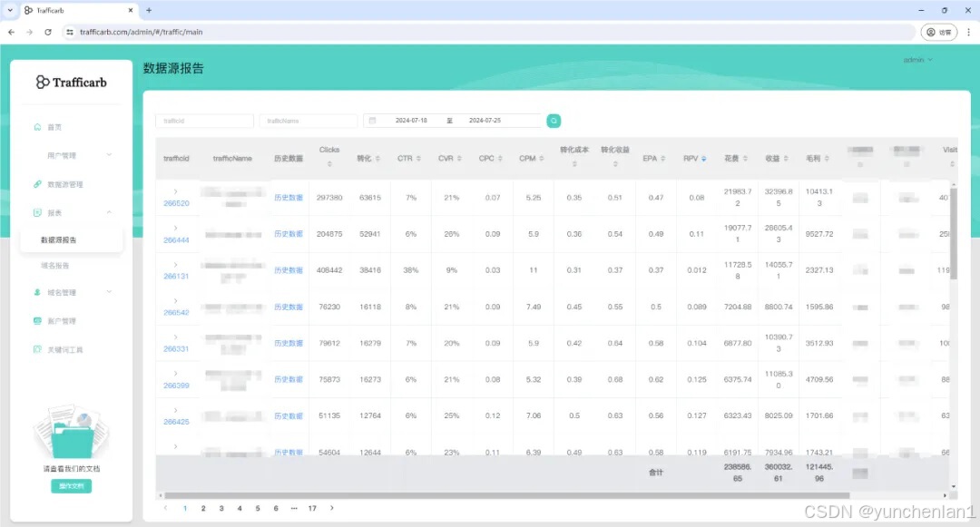The height and width of the screenshot is (527, 980).
Task: Open trafficId link 266444
Action: [176, 239]
